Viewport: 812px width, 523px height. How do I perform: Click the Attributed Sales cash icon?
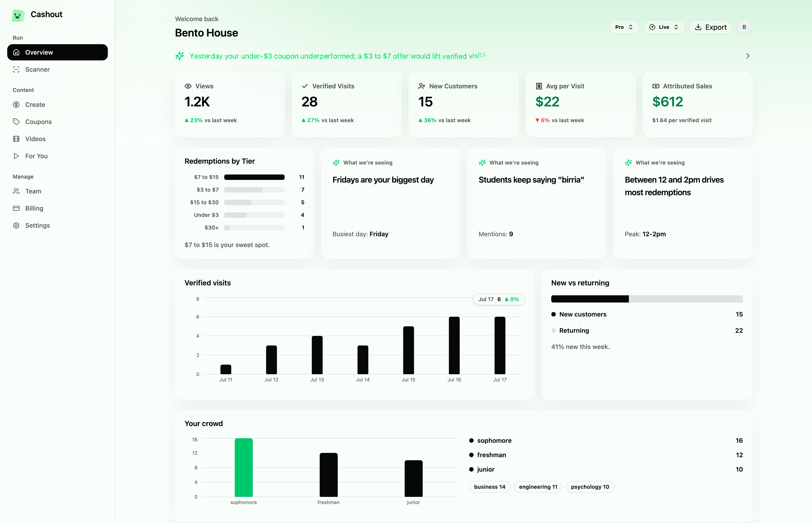pos(656,86)
